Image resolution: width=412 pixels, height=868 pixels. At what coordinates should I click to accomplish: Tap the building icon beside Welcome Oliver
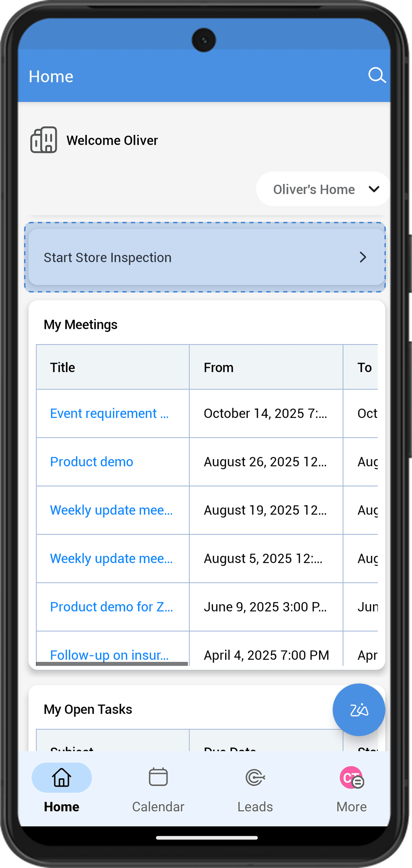coord(44,140)
